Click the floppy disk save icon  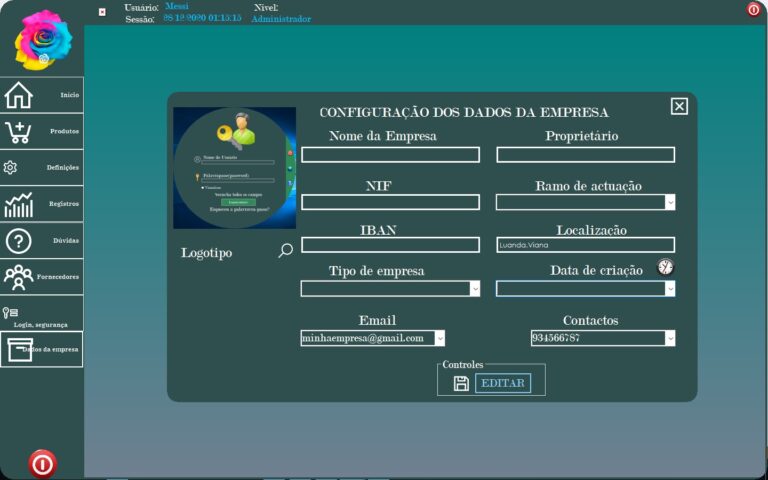[x=461, y=384]
